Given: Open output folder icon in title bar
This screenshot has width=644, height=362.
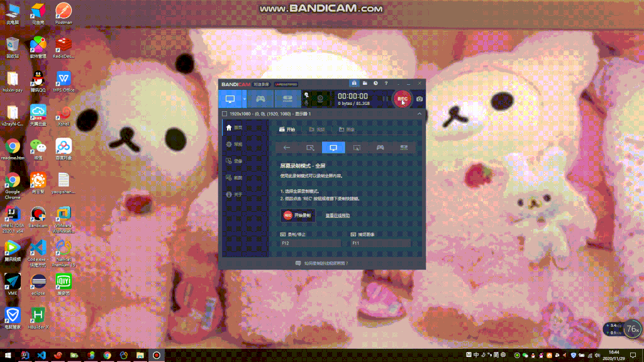Looking at the screenshot, I should coord(365,84).
